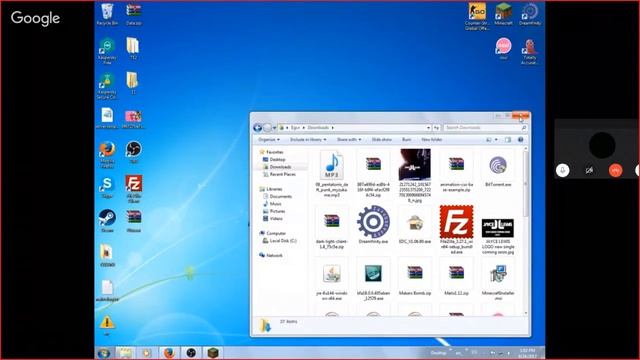Open the recent pages arrow beside Forward
The width and height of the screenshot is (640, 360).
click(x=274, y=128)
